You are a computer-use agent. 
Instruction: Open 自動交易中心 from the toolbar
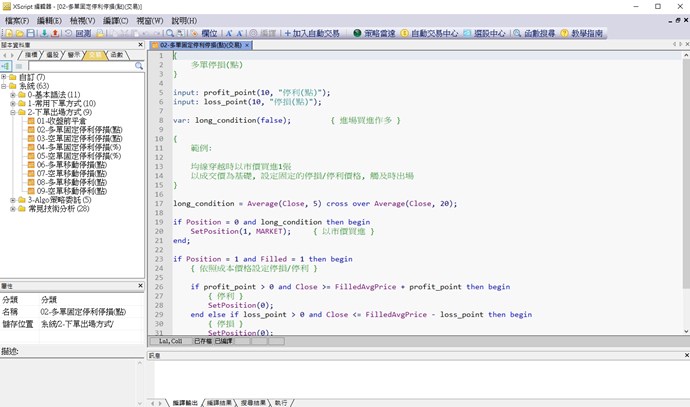[429, 33]
